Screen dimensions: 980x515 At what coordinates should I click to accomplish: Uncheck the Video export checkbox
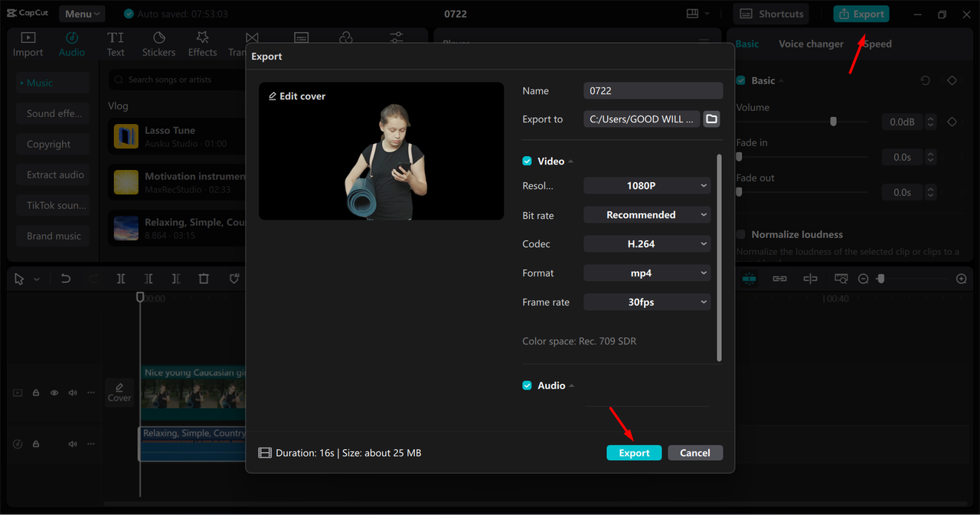(x=527, y=161)
